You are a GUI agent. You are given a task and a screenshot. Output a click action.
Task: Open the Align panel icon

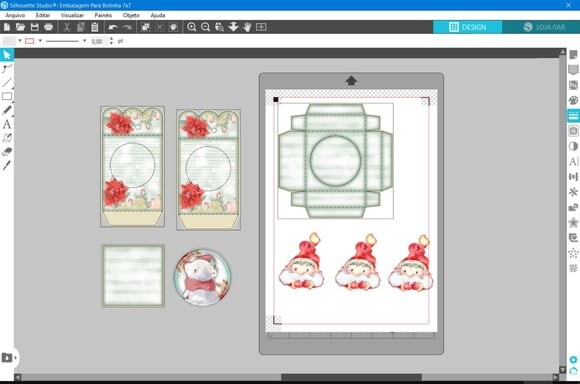tap(573, 176)
